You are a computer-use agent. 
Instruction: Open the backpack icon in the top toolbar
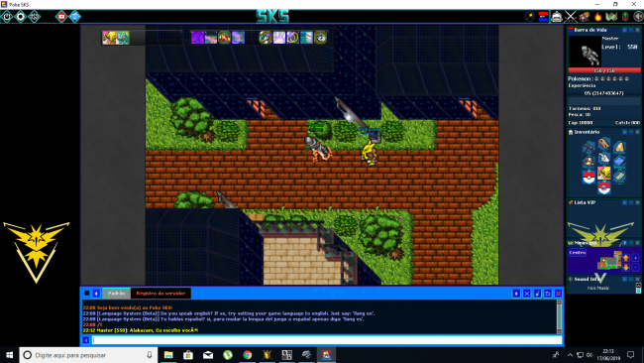pyautogui.click(x=557, y=17)
